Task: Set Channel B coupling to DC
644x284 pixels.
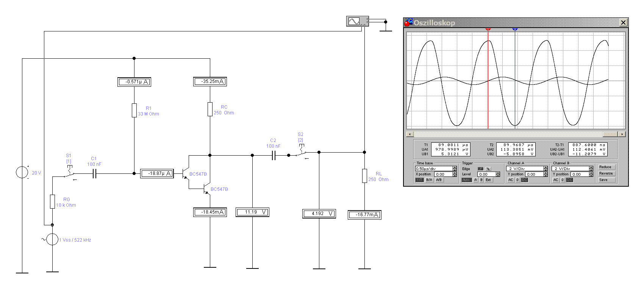Action: (x=569, y=180)
